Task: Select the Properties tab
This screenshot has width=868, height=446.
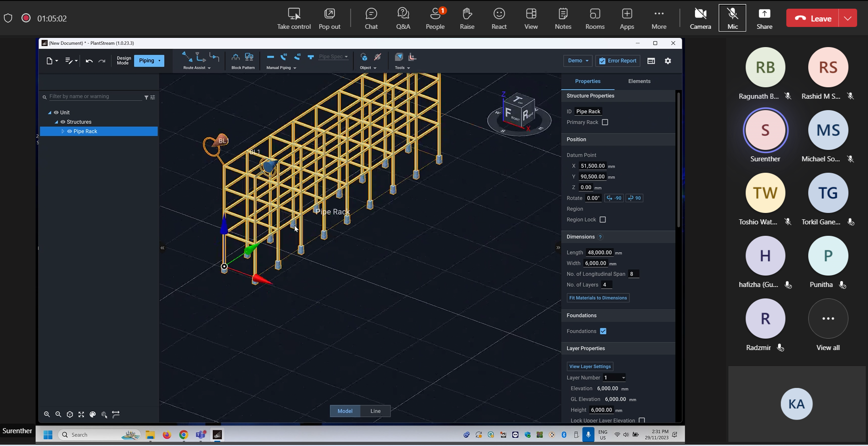Action: 588,81
